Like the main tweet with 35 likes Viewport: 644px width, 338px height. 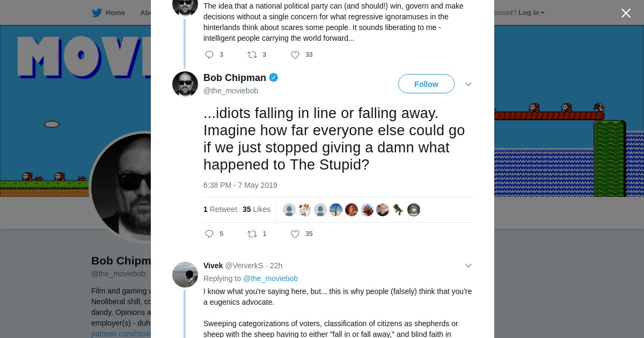tap(295, 234)
